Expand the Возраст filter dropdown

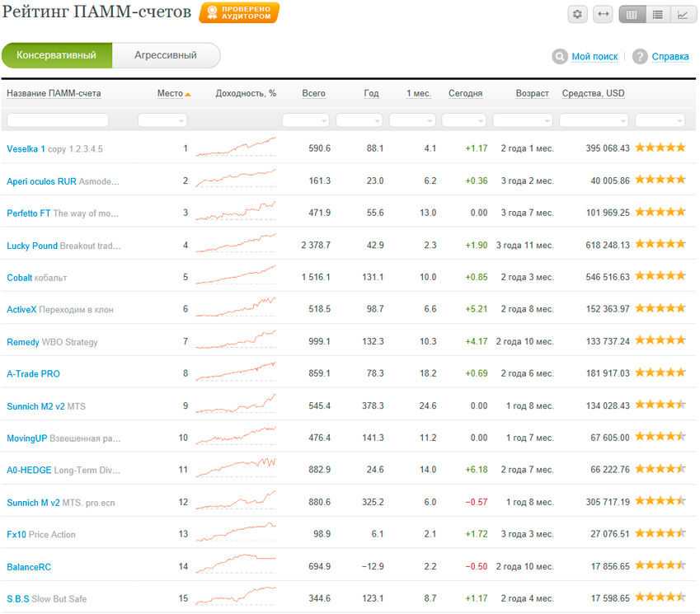point(522,120)
